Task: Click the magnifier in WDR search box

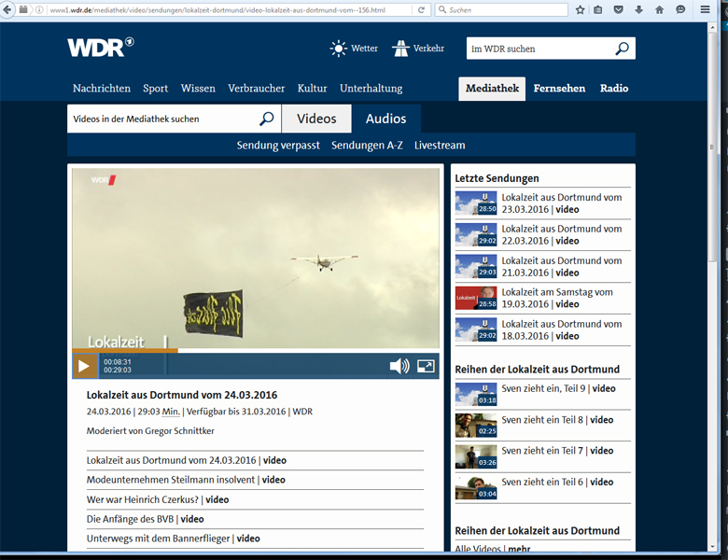Action: click(623, 49)
